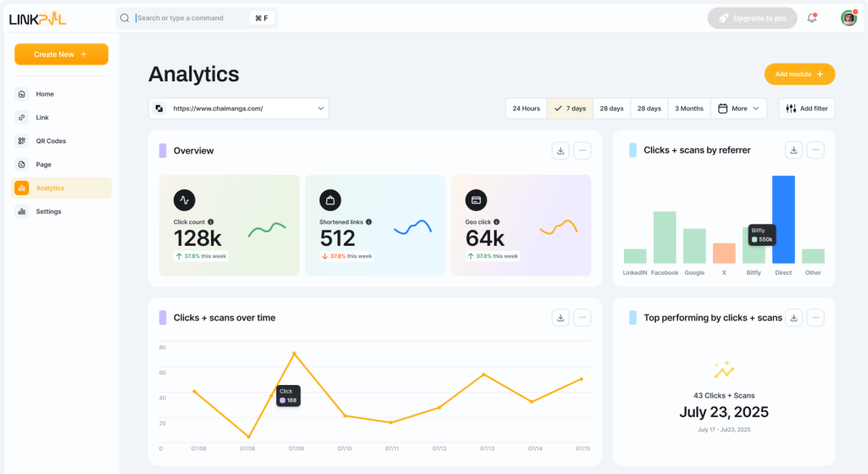
Task: Click the Create New button
Action: [61, 54]
